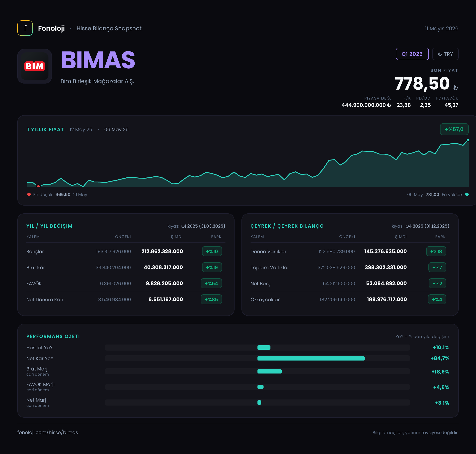The height and width of the screenshot is (454, 476).
Task: Click the Brüt Kâr +%19 change badge
Action: [212, 267]
